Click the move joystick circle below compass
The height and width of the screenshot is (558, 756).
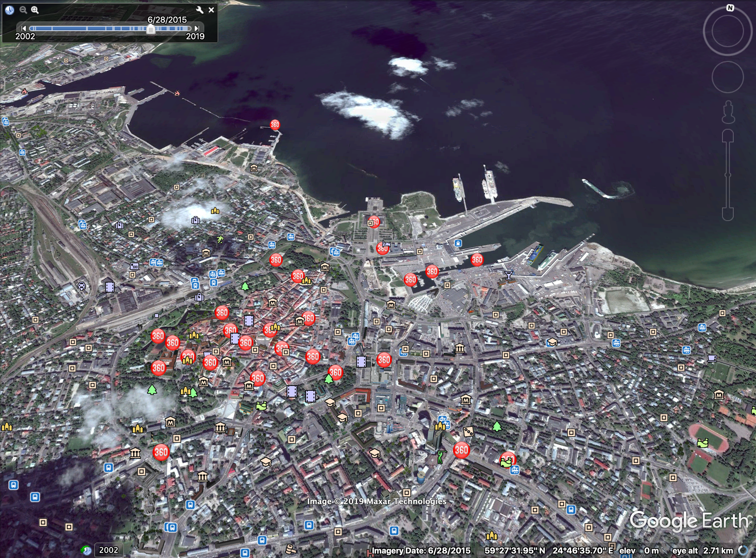(727, 77)
